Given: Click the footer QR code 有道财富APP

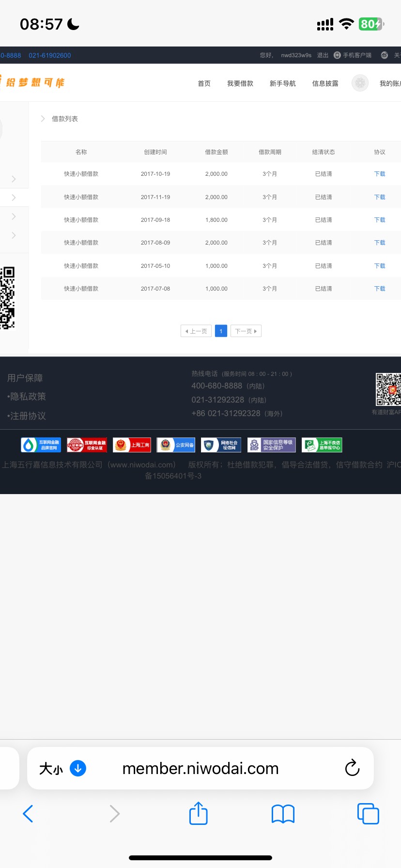Looking at the screenshot, I should tap(388, 389).
